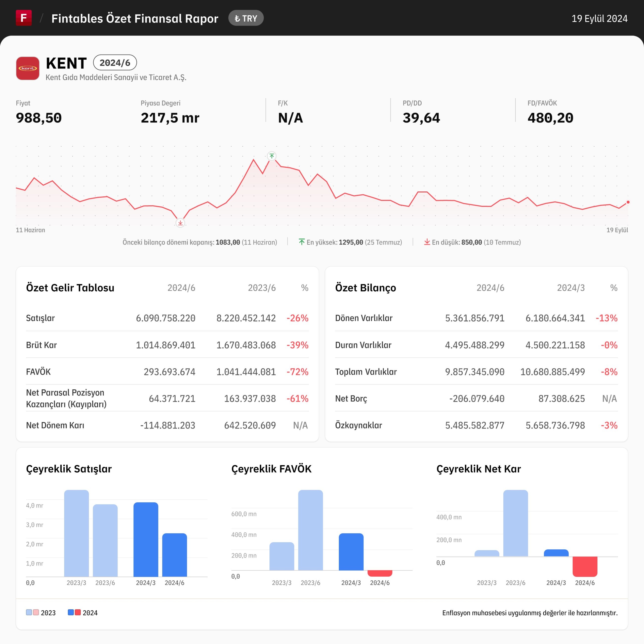The image size is (644, 644).
Task: Click the Satışlar row label
Action: [x=40, y=318]
